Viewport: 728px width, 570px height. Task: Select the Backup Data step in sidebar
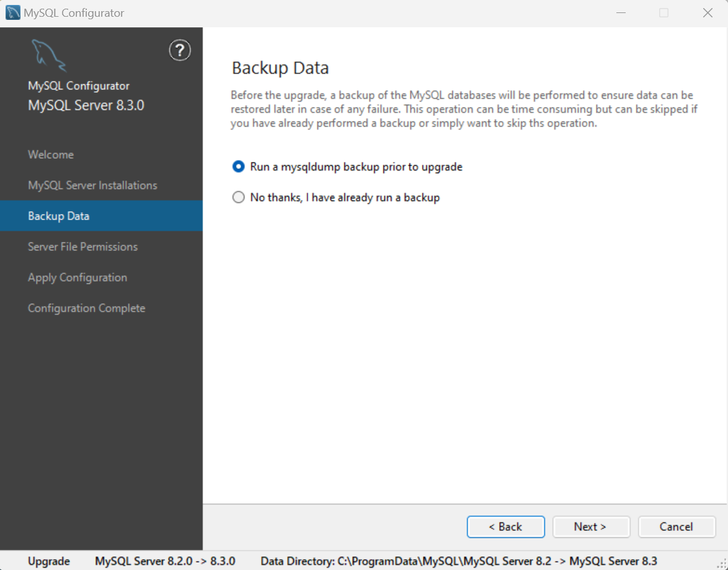tap(59, 216)
